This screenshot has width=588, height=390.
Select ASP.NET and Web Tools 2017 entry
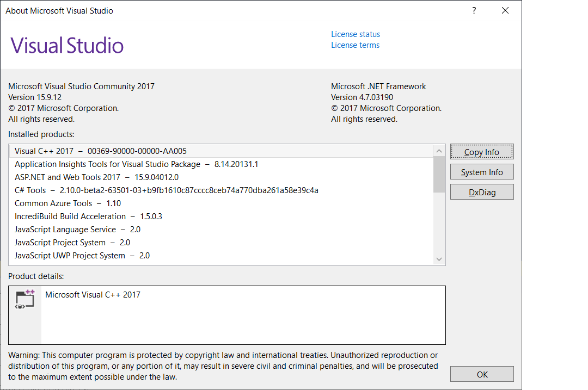click(x=96, y=177)
